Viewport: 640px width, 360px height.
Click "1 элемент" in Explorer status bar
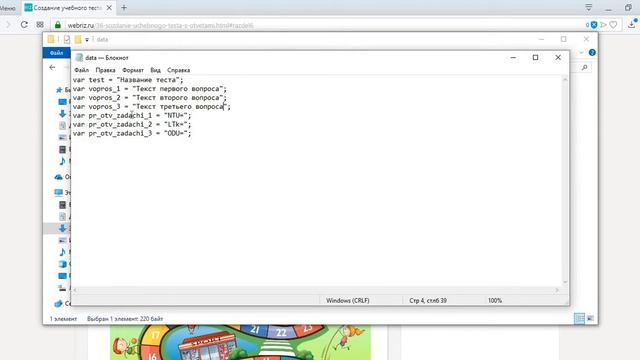click(63, 319)
